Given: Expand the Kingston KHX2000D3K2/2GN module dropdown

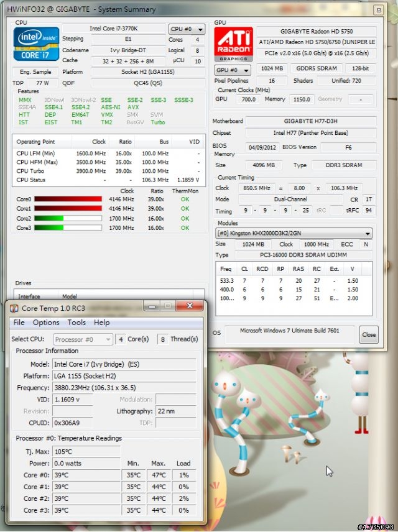Looking at the screenshot, I should pyautogui.click(x=294, y=234).
